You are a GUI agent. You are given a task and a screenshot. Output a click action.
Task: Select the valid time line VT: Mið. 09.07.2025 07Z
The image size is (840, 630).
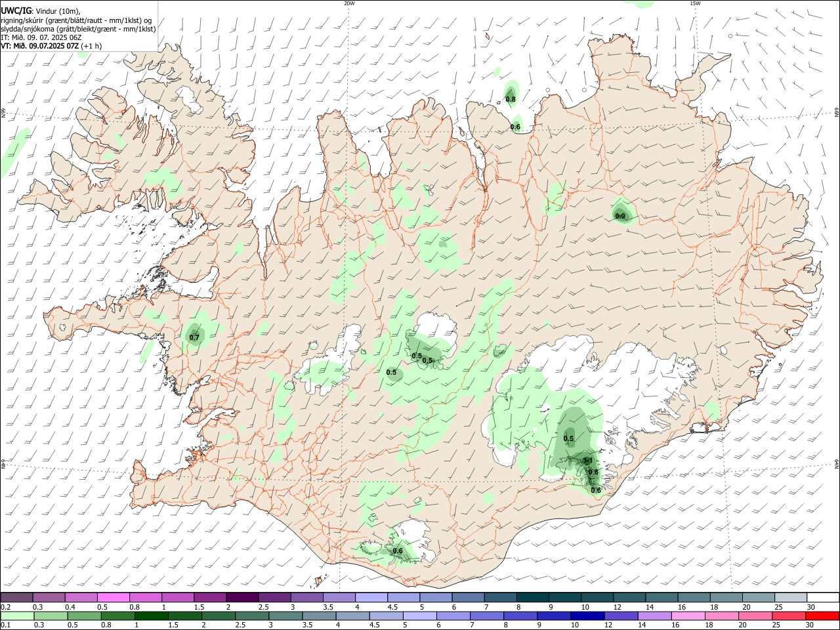[39, 46]
